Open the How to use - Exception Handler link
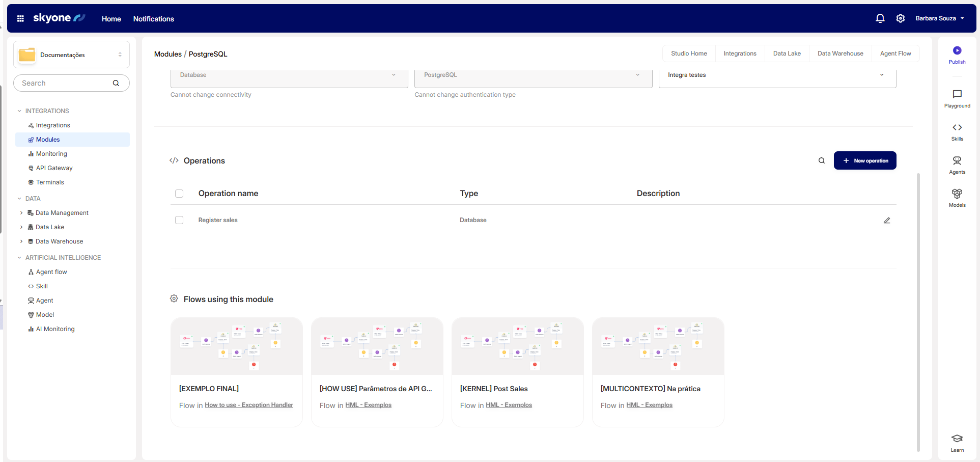980x462 pixels. tap(248, 405)
